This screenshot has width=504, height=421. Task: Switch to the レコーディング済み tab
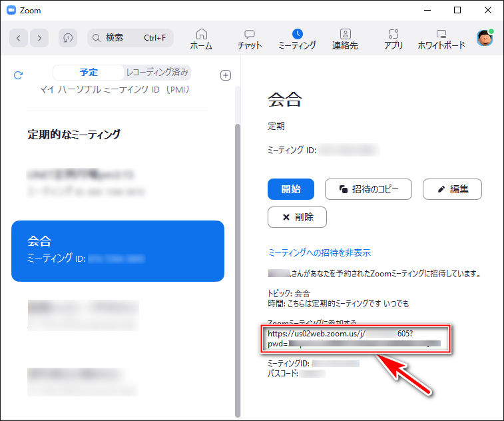tap(157, 73)
